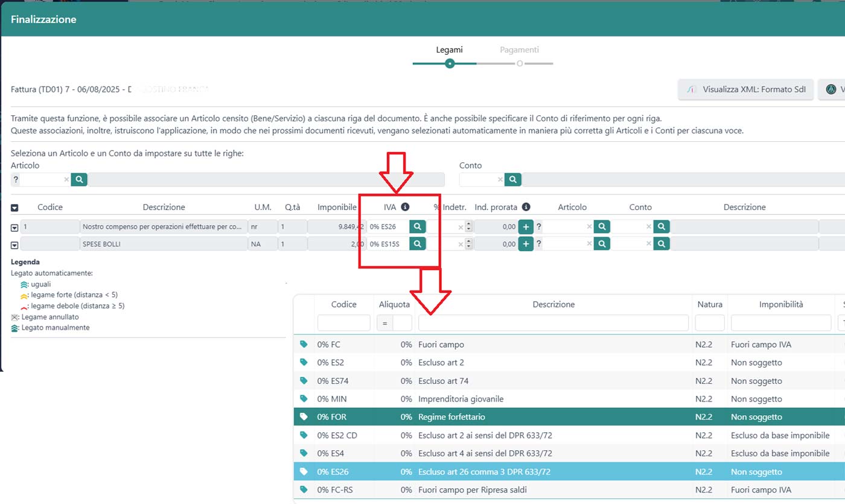Click the Aliquota equals filter operator
The height and width of the screenshot is (504, 845).
coord(384,323)
